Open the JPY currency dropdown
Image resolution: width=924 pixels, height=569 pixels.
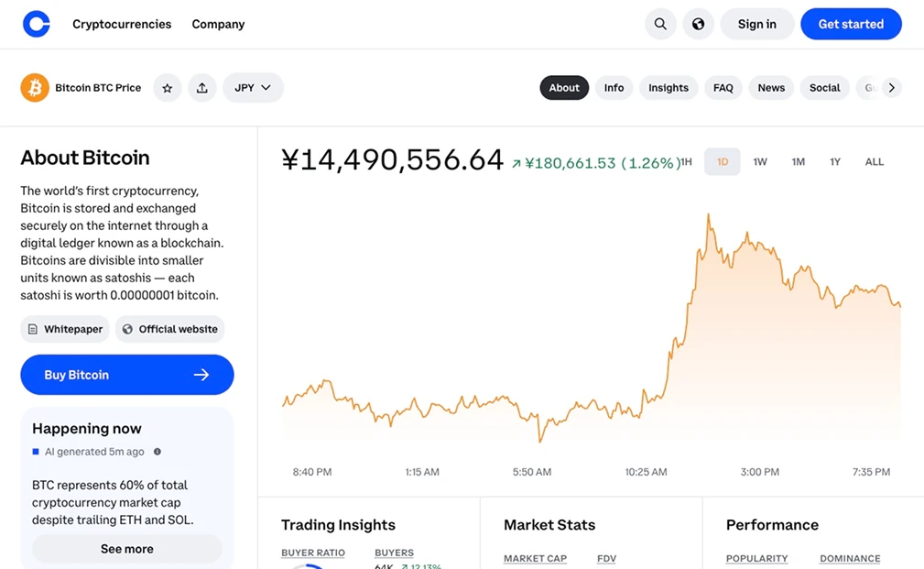tap(253, 87)
